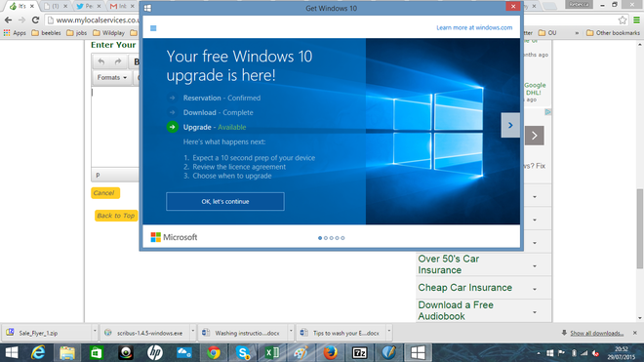Open Sale_Flyer_1.zip download options arrow
Image resolution: width=644 pixels, height=362 pixels.
pos(95,331)
